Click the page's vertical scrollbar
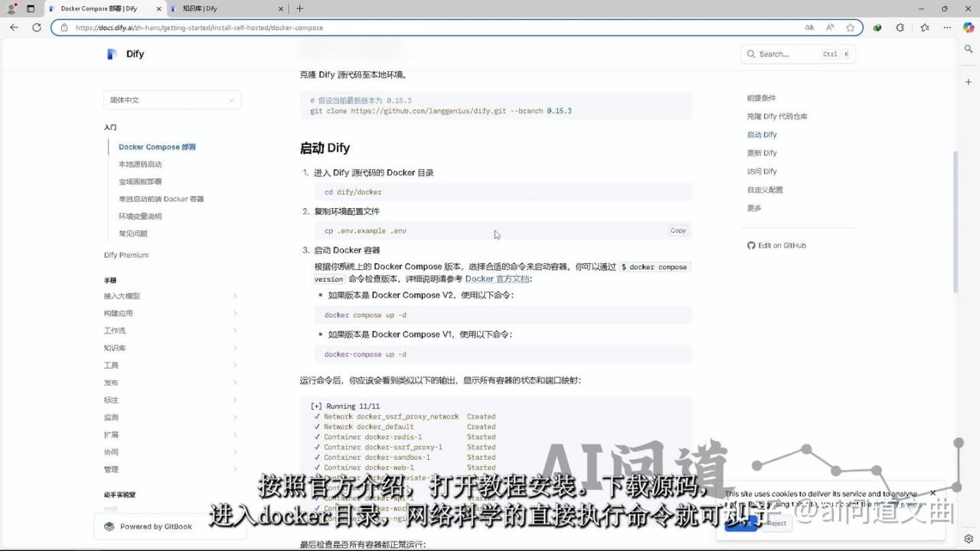 click(x=955, y=222)
